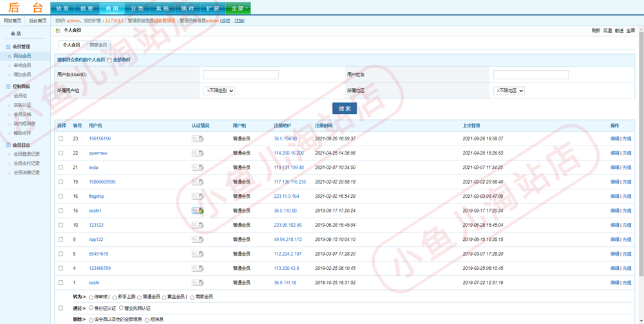Collapse the 会员管理 sidebar section

[x=8, y=47]
